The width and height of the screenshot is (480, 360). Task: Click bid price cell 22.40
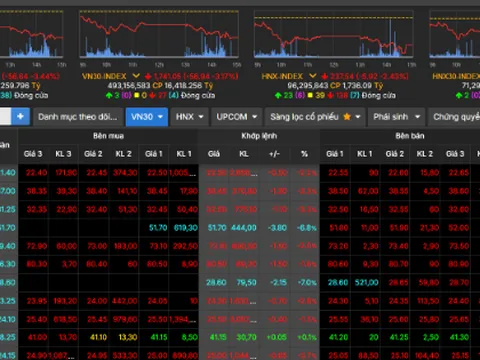point(36,173)
